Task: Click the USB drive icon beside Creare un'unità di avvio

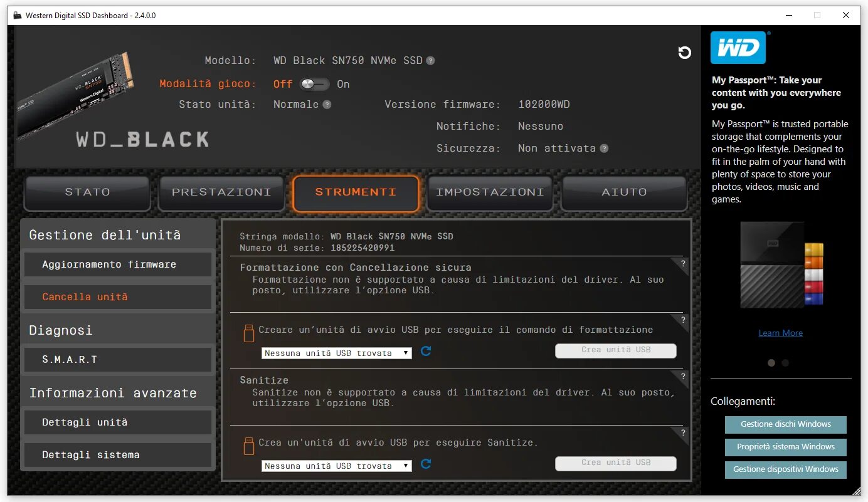Action: point(248,333)
